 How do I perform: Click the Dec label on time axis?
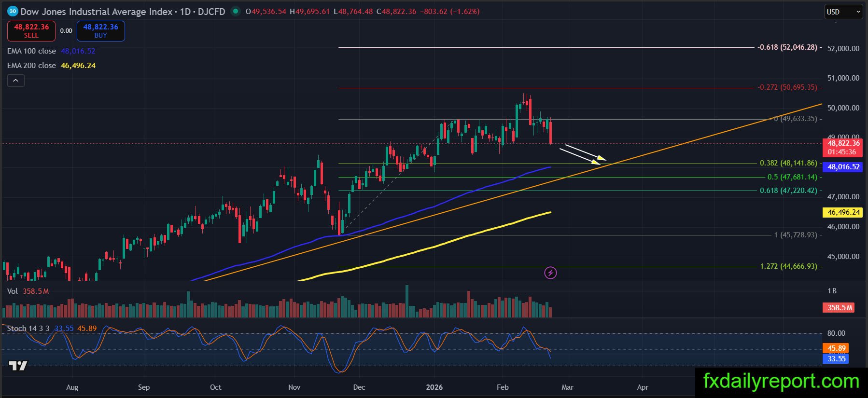(x=359, y=387)
